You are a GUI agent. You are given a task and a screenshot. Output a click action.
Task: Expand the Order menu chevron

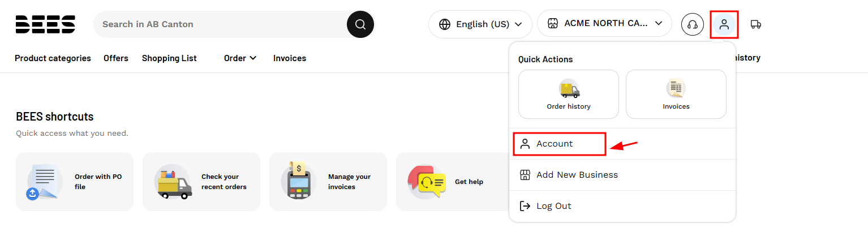(253, 58)
